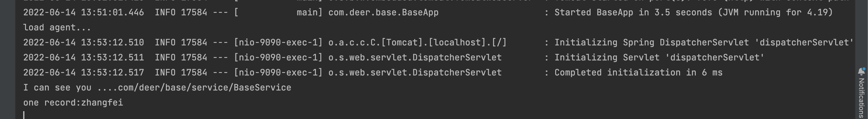Click the 'I can see you' console line
This screenshot has height=119, width=868.
[157, 88]
